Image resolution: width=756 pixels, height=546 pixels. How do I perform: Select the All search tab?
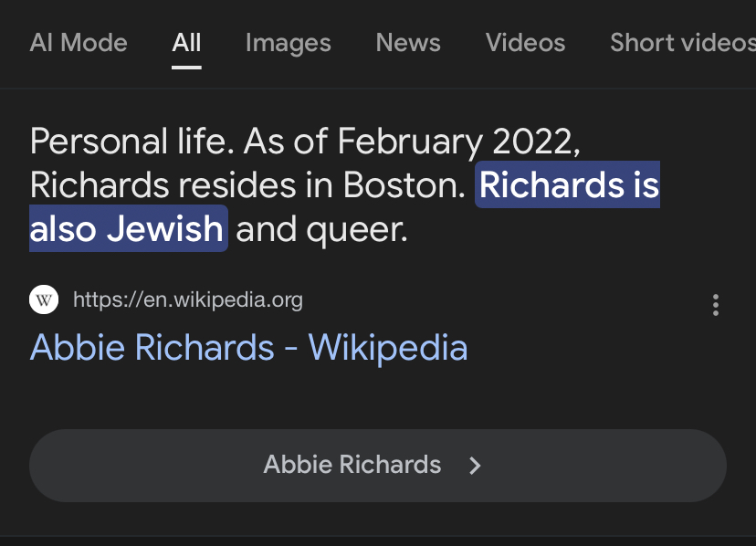click(x=186, y=42)
